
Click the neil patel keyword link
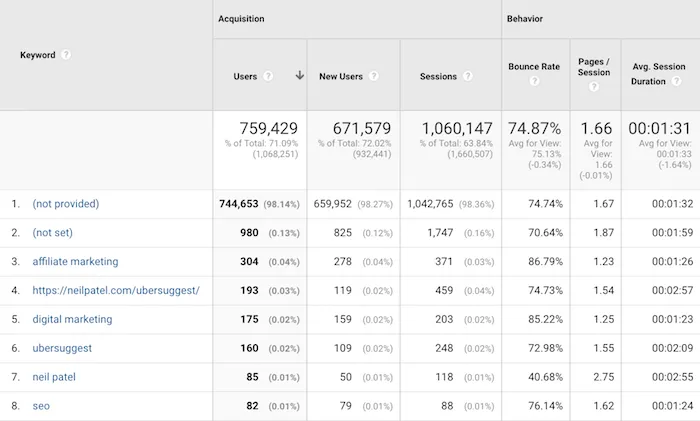54,378
